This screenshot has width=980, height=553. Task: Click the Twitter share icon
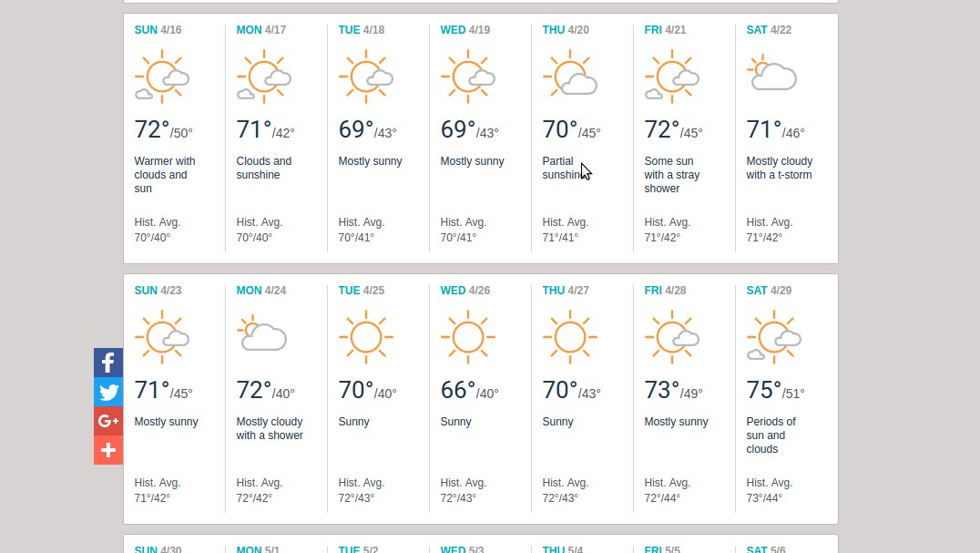coord(108,392)
